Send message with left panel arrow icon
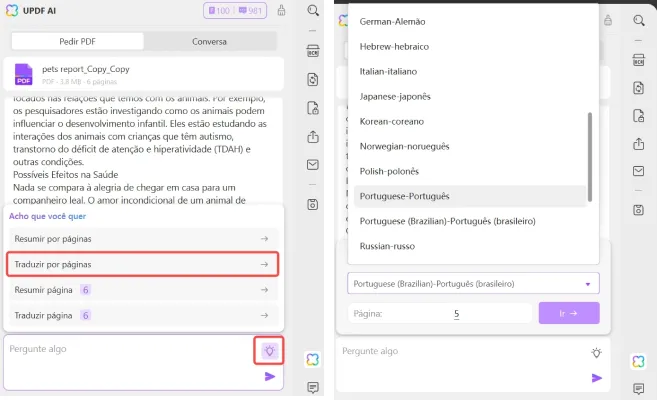 (270, 377)
